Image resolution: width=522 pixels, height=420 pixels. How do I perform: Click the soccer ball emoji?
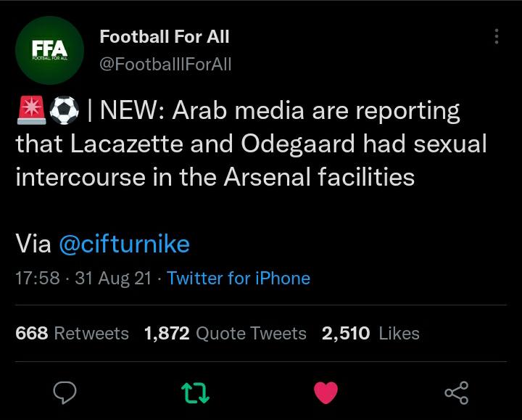pyautogui.click(x=65, y=110)
